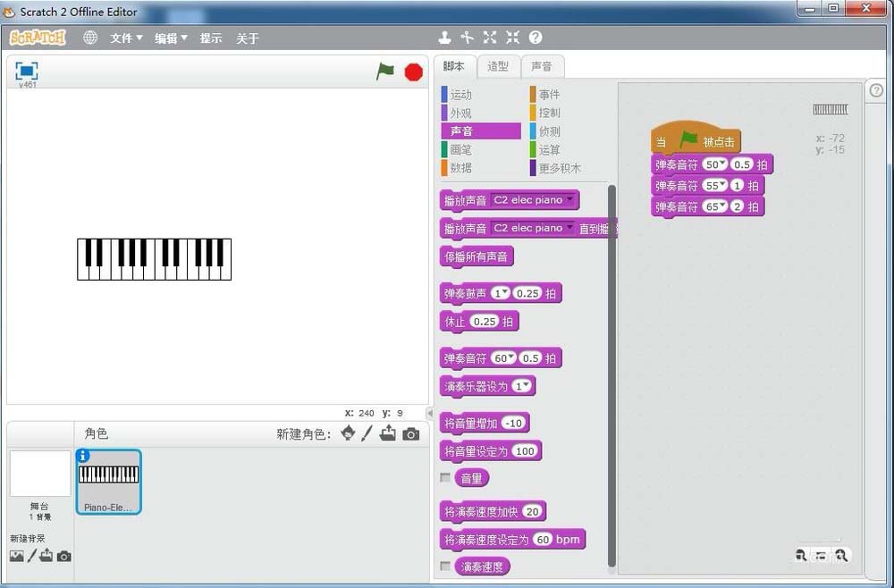Image resolution: width=894 pixels, height=588 pixels.
Task: Select the duplicate stamp tool in the toolbar
Action: click(x=445, y=38)
